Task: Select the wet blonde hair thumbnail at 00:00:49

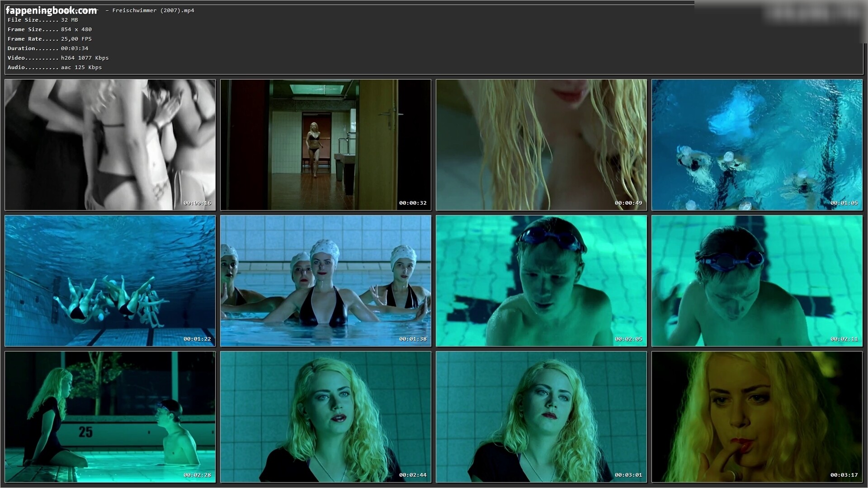Action: 541,145
